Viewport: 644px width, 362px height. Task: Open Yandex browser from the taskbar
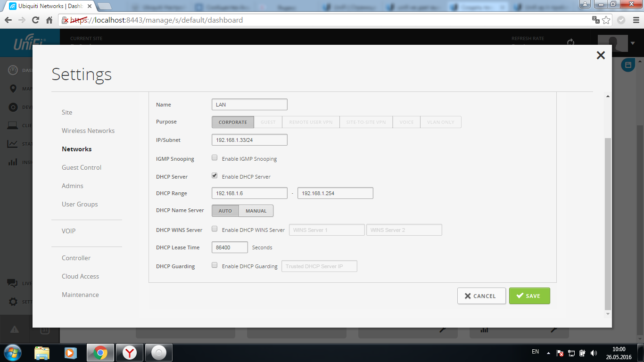(130, 353)
